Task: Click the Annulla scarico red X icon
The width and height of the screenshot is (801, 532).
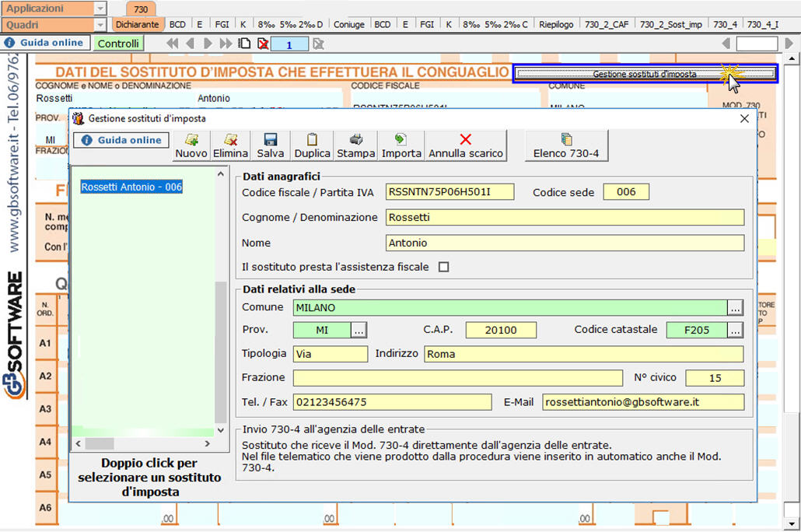Action: [x=465, y=139]
